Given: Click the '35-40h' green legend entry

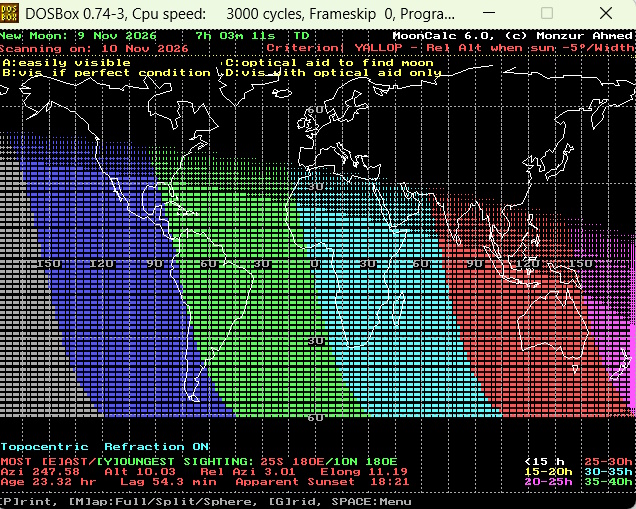Looking at the screenshot, I should tap(608, 482).
